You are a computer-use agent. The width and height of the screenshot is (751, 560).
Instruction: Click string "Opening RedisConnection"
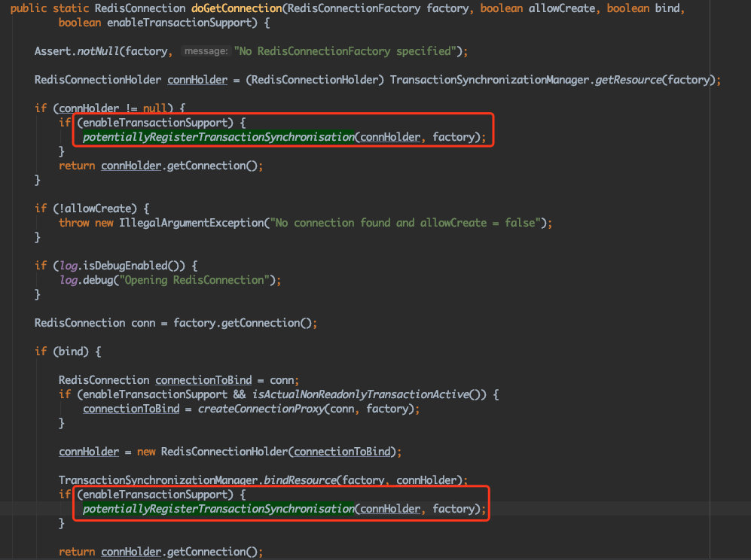(x=194, y=280)
